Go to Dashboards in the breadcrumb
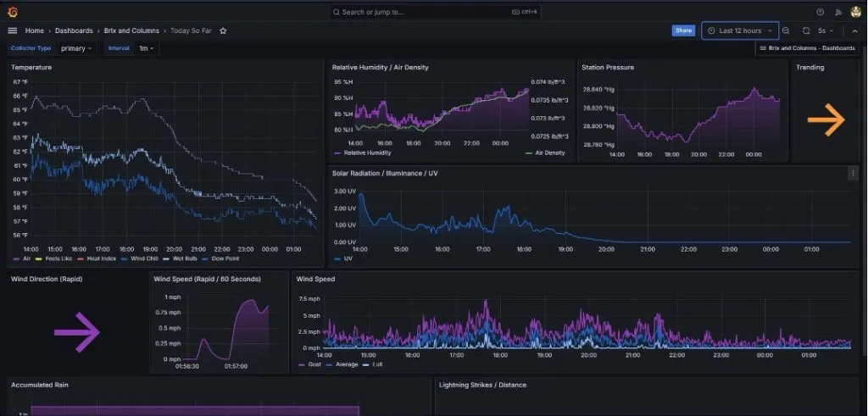This screenshot has height=416, width=868. 74,31
